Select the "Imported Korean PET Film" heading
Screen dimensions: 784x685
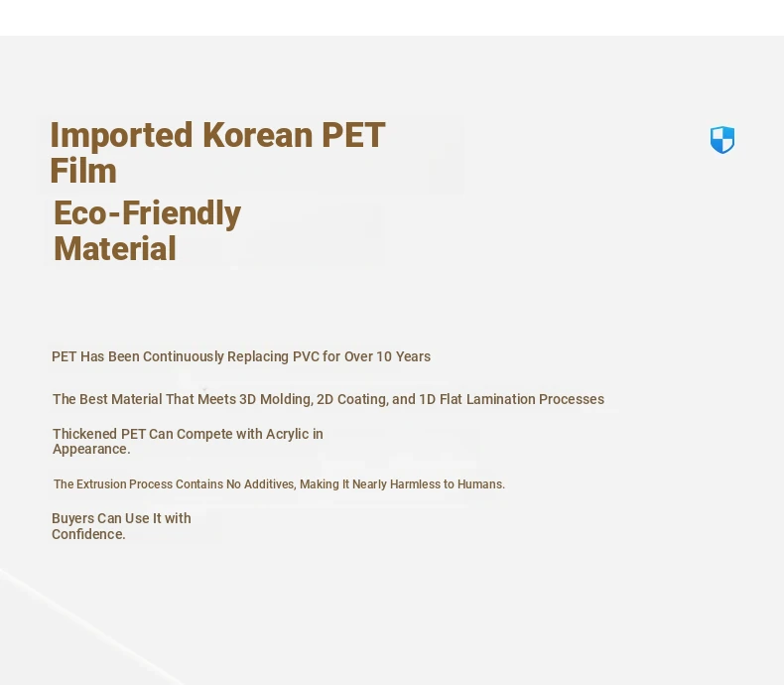pos(217,153)
